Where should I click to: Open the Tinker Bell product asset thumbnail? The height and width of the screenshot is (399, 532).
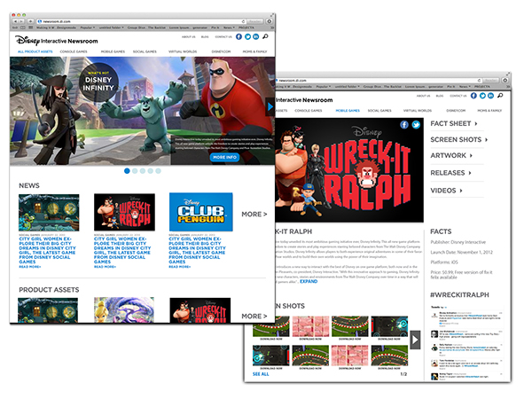pyautogui.click(x=124, y=310)
